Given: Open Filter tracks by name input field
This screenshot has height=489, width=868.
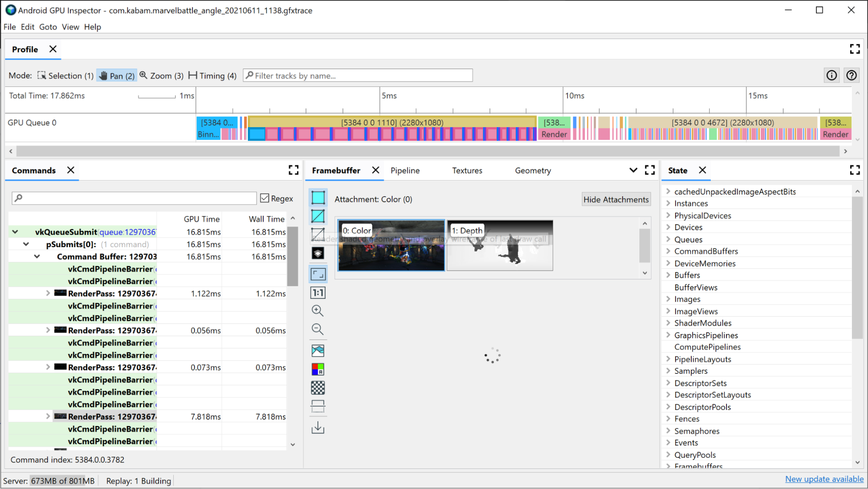Looking at the screenshot, I should [358, 76].
